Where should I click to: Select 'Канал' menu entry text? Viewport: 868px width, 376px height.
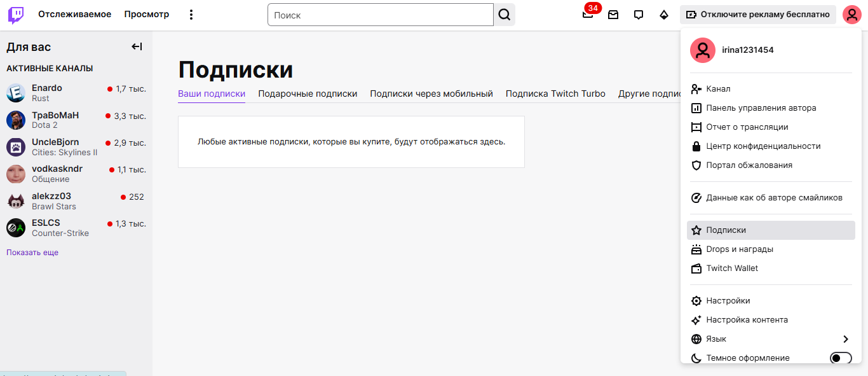718,89
